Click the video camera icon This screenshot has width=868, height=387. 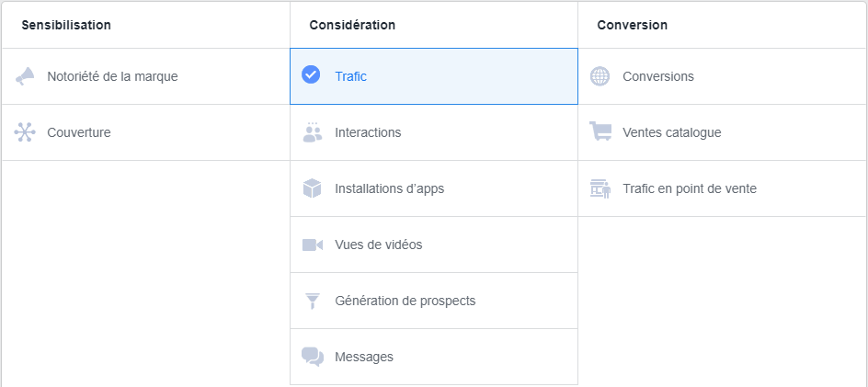click(x=313, y=245)
